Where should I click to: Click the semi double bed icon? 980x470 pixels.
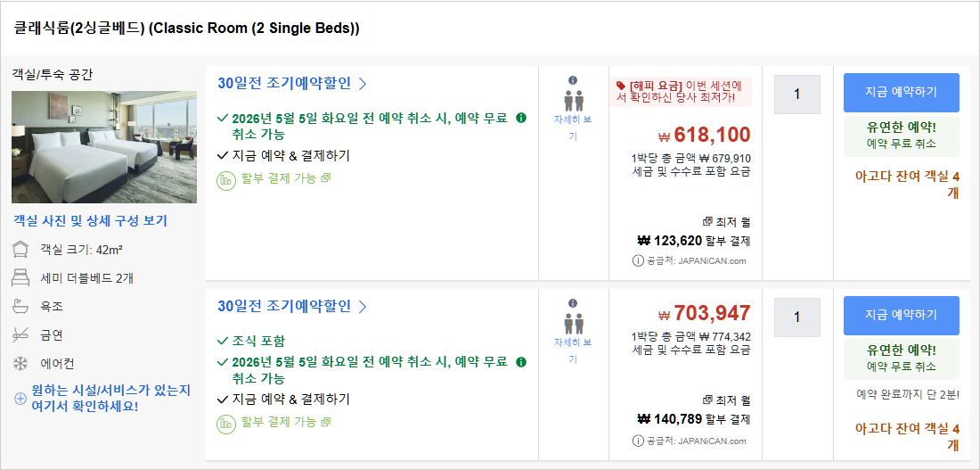pos(21,278)
